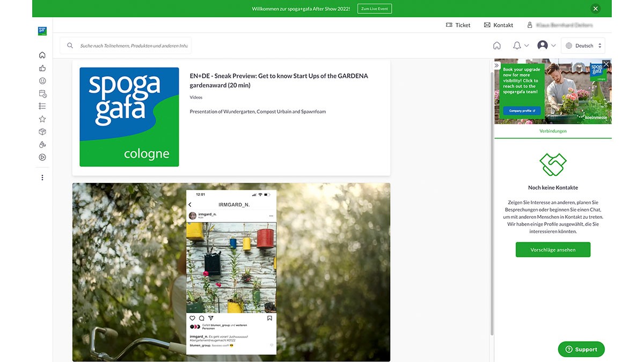Click the globe icon beside Deutsch
This screenshot has width=644, height=362.
569,46
